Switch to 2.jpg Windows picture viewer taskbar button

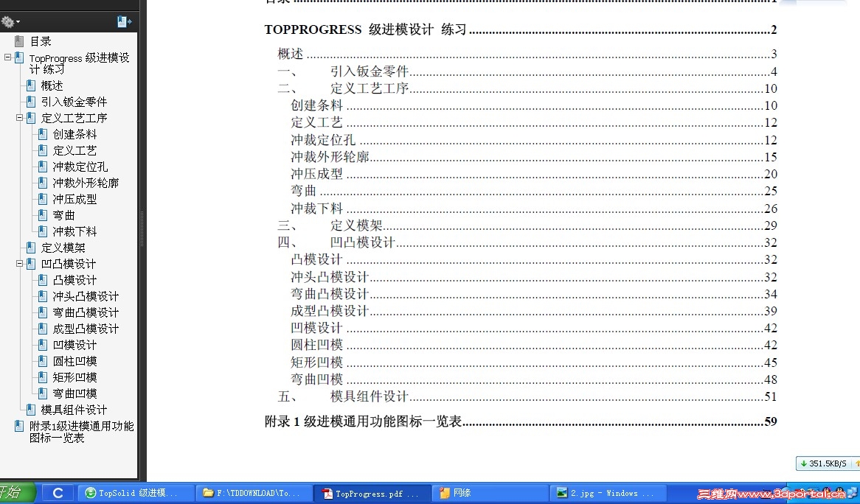point(607,493)
